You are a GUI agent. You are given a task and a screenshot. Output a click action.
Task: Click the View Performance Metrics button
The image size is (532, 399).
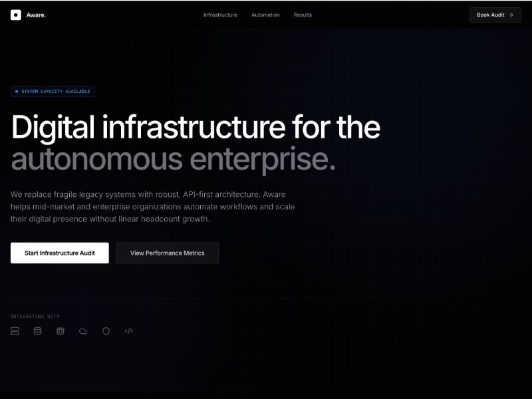pyautogui.click(x=167, y=253)
